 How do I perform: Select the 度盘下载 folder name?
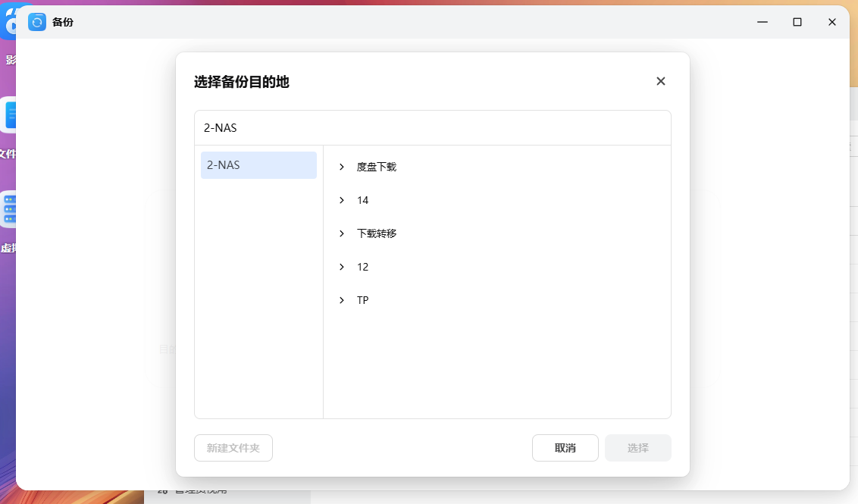point(377,167)
